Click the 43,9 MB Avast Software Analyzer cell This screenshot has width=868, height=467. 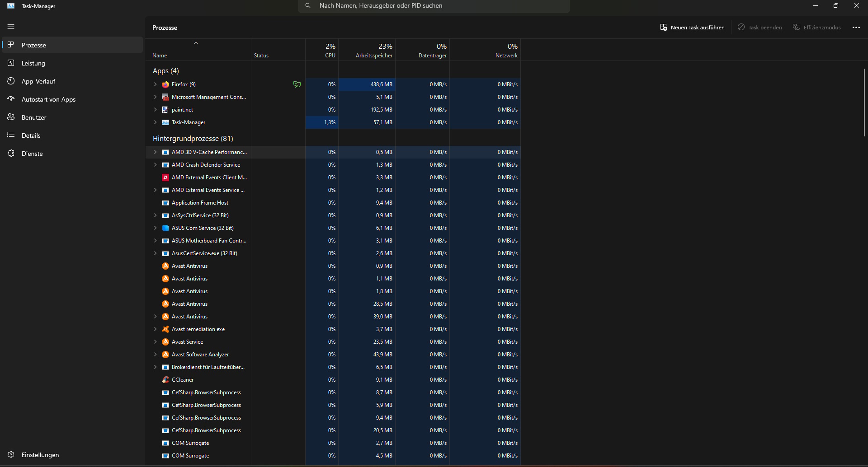point(367,355)
